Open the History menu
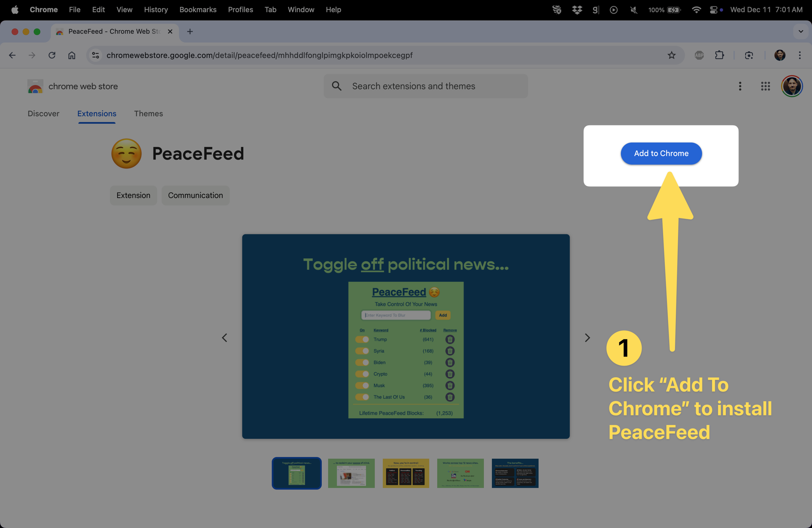812x528 pixels. coord(156,10)
